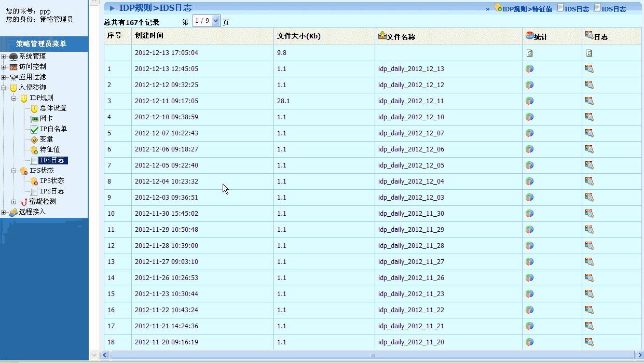The width and height of the screenshot is (644, 363).
Task: Expand the 系统管理 tree node
Action: tap(4, 57)
